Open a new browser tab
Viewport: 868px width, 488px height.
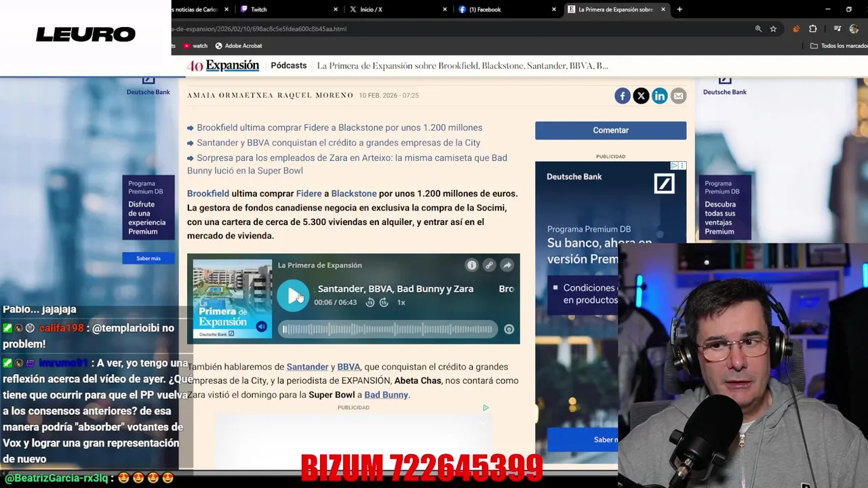tap(679, 9)
